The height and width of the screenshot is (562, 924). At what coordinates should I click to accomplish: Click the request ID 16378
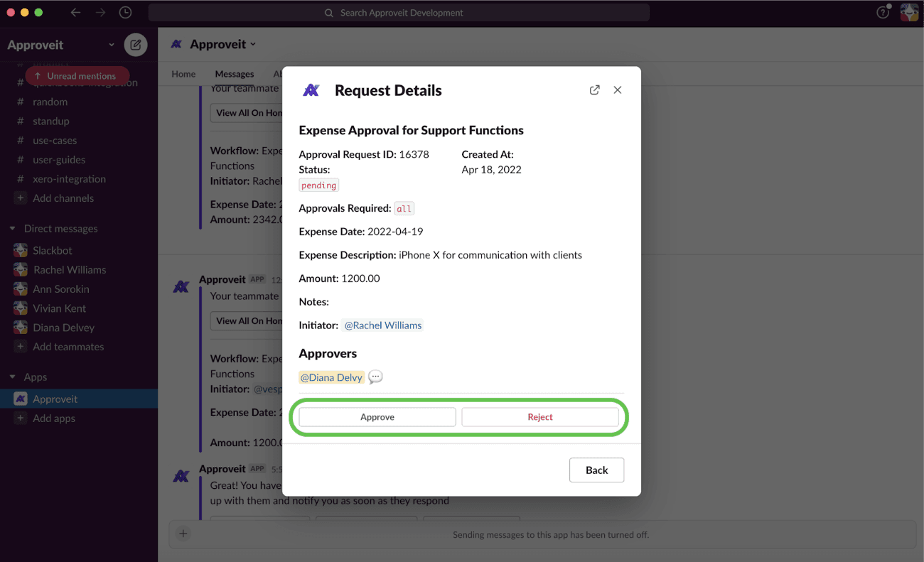click(x=414, y=154)
